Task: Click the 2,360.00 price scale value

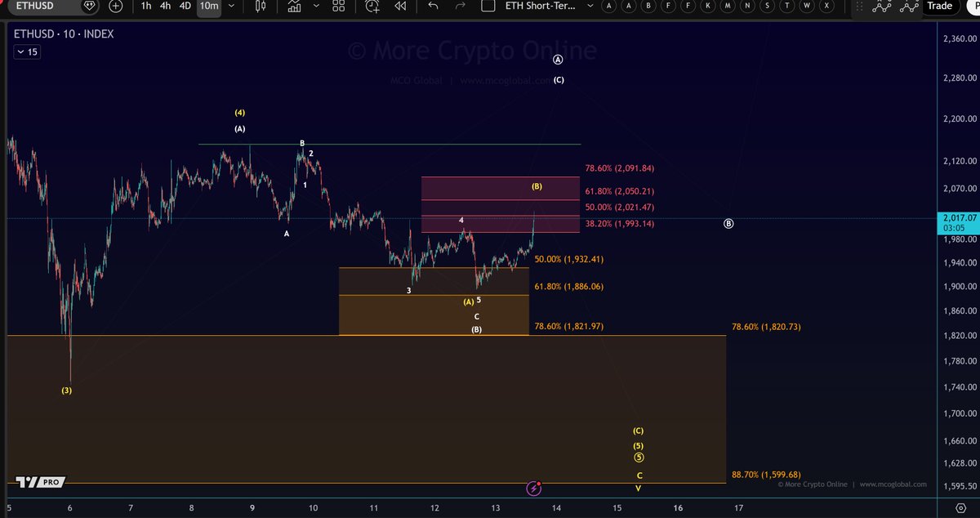Action: [x=960, y=39]
